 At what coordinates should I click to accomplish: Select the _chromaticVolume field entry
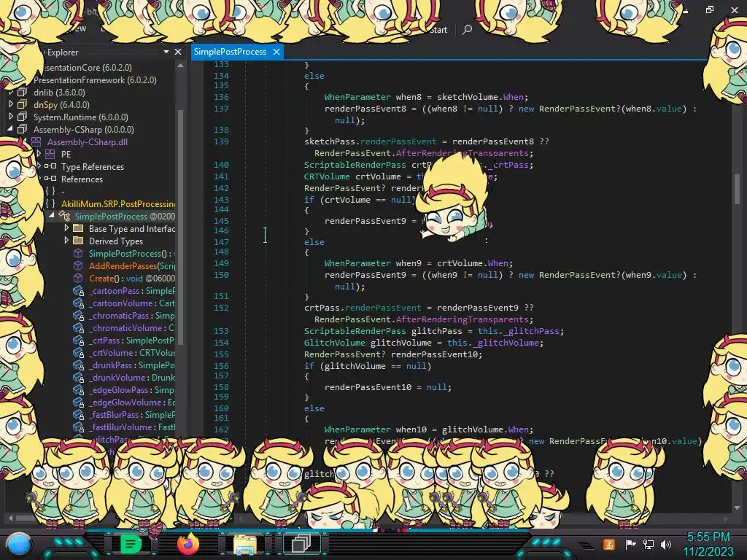click(131, 327)
